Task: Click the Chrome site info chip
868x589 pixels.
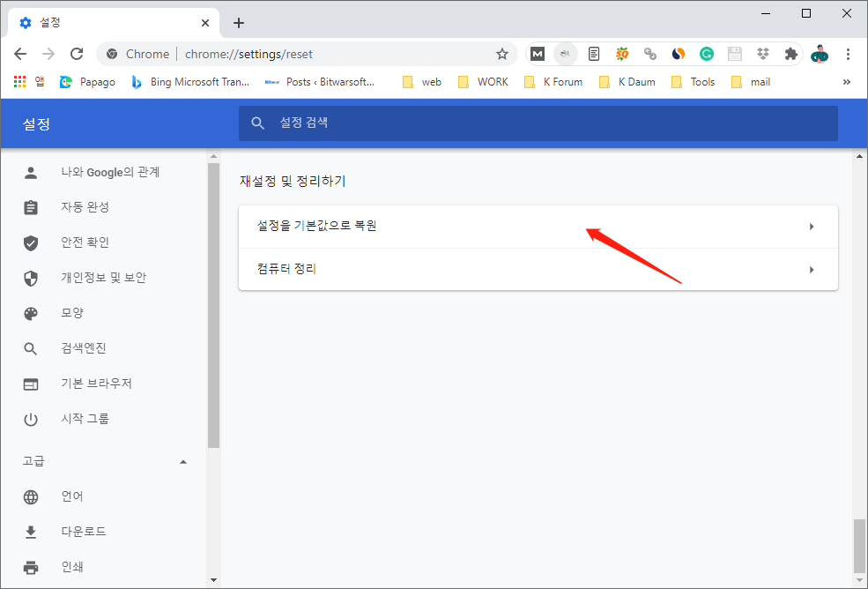Action: (139, 54)
